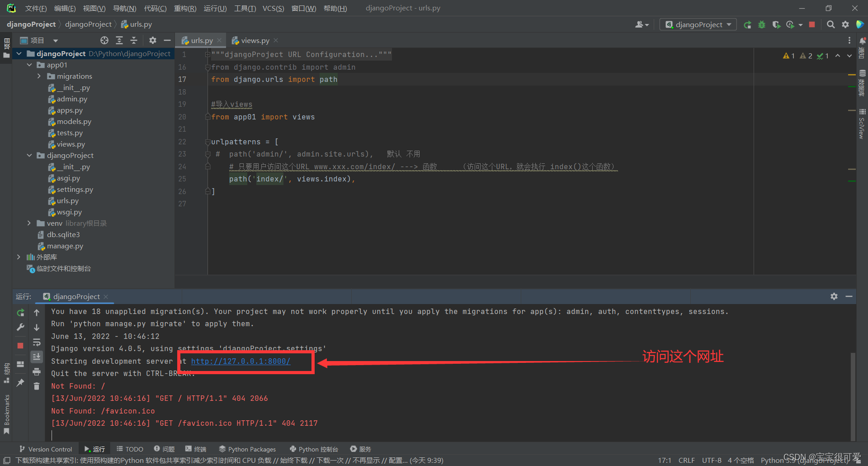
Task: Expand migrations folder
Action: click(39, 76)
